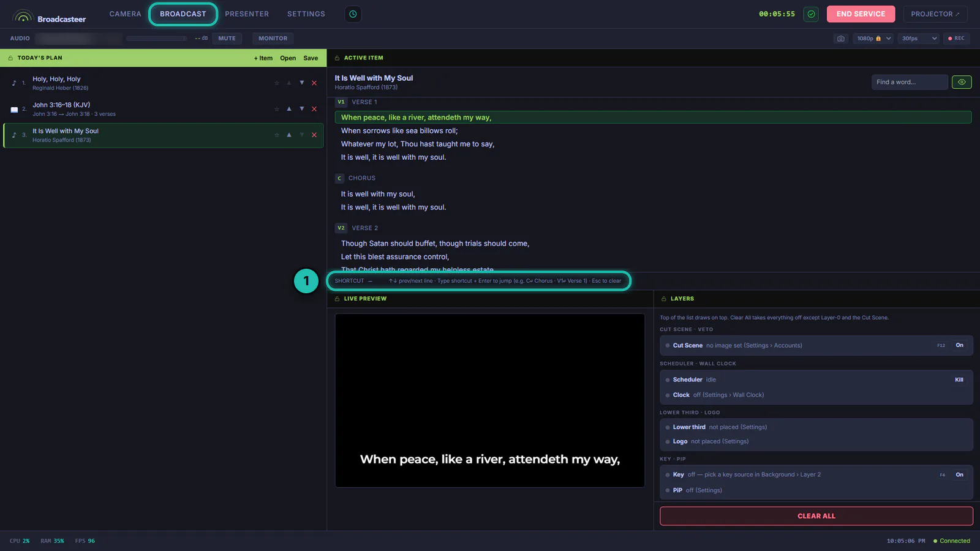Delete John 3:16–18 from the plan
980x551 pixels.
[x=314, y=109]
